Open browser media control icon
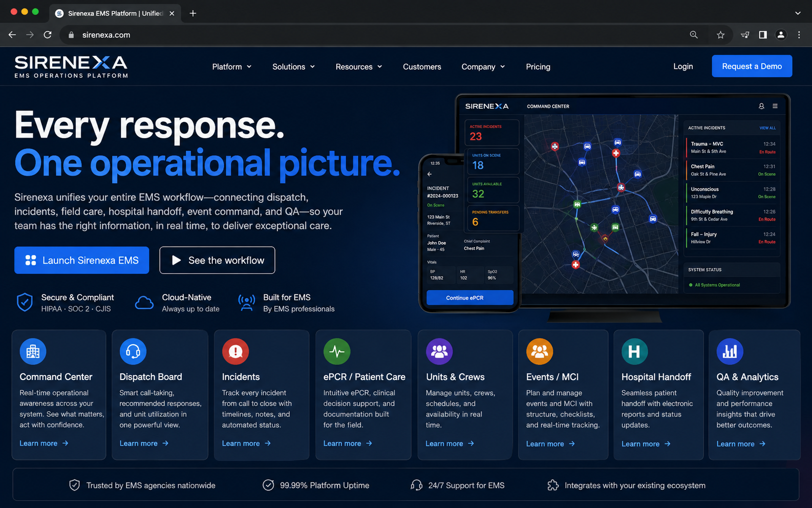812x508 pixels. click(745, 35)
